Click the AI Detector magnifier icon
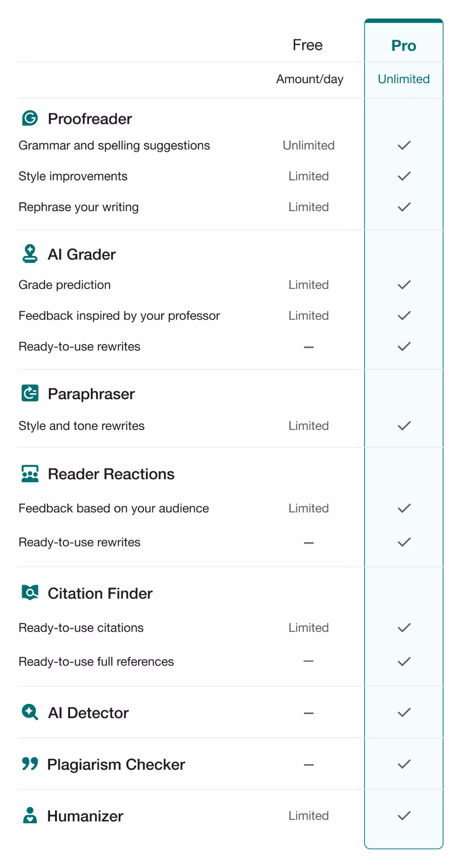This screenshot has width=462, height=868. 30,712
